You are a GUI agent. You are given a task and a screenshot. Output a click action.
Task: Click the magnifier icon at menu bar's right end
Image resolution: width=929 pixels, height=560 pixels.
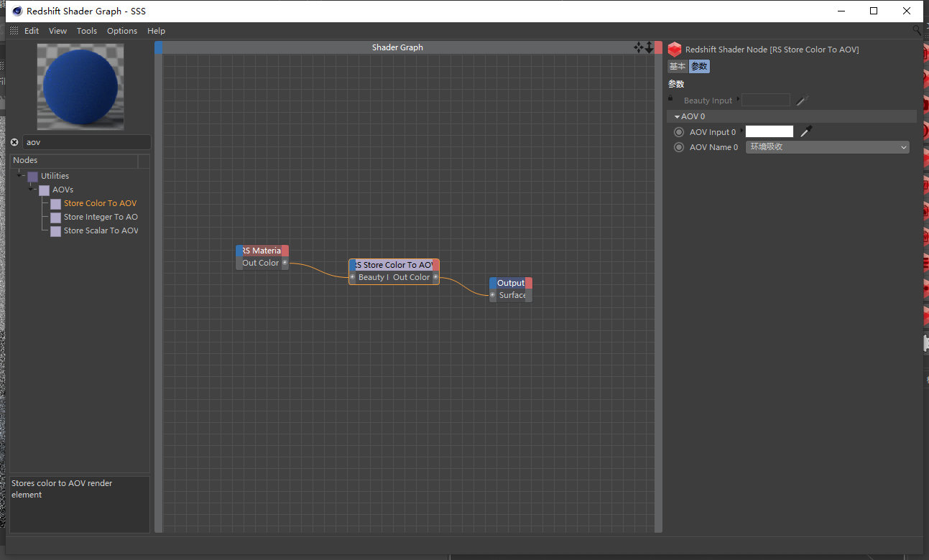coord(917,30)
